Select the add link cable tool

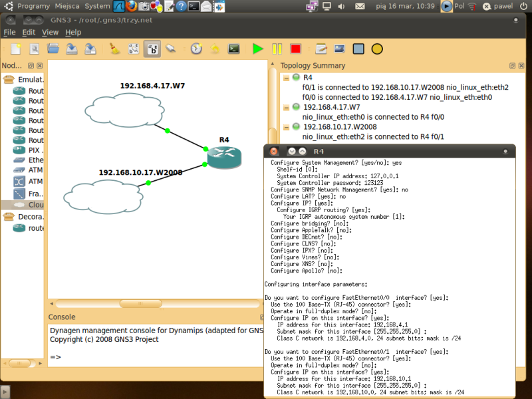pyautogui.click(x=171, y=49)
